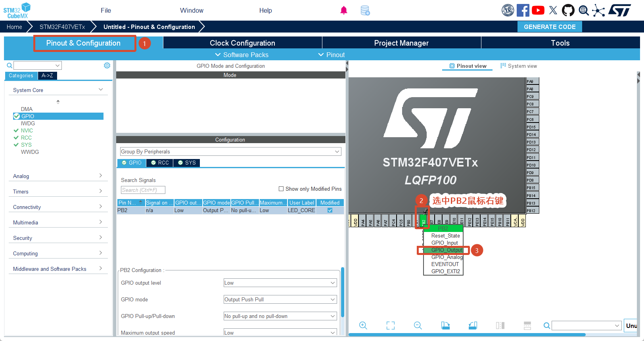Fit the pinout view to screen

[x=391, y=326]
